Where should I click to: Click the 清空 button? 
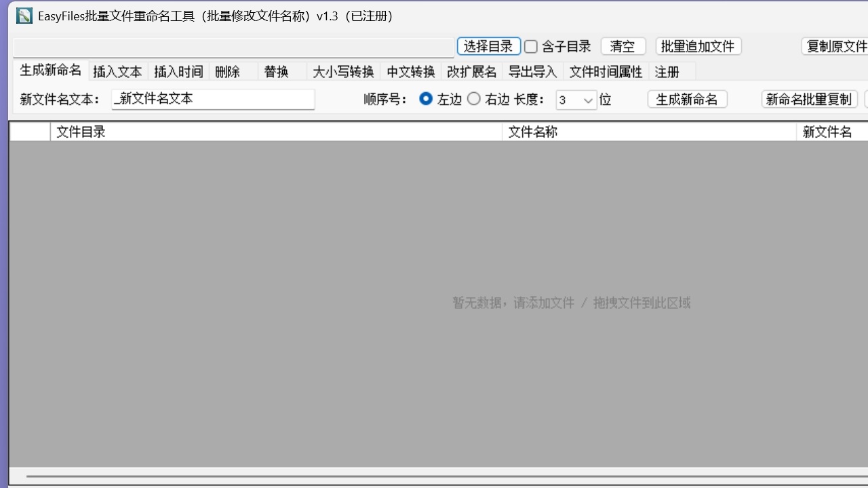pyautogui.click(x=623, y=46)
